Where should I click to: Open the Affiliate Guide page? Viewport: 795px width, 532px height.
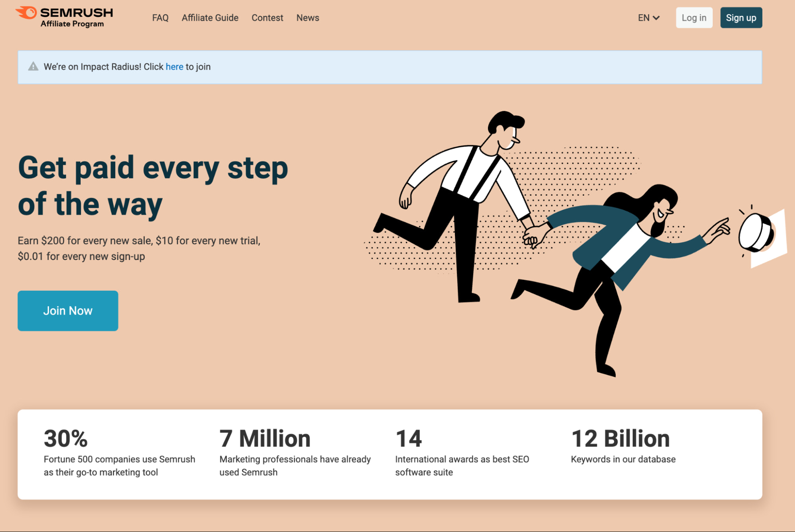pyautogui.click(x=210, y=17)
